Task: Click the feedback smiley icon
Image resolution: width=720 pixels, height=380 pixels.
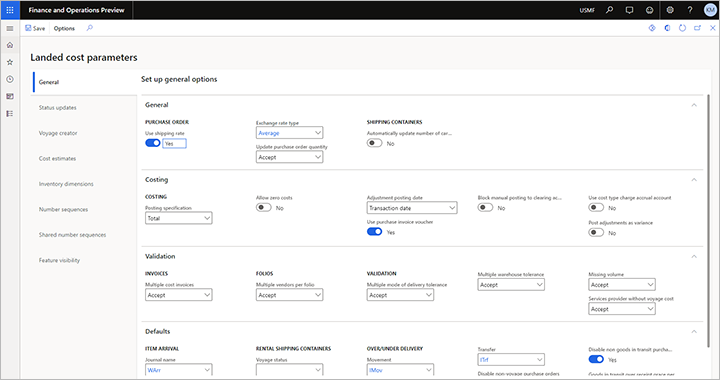Action: 649,10
